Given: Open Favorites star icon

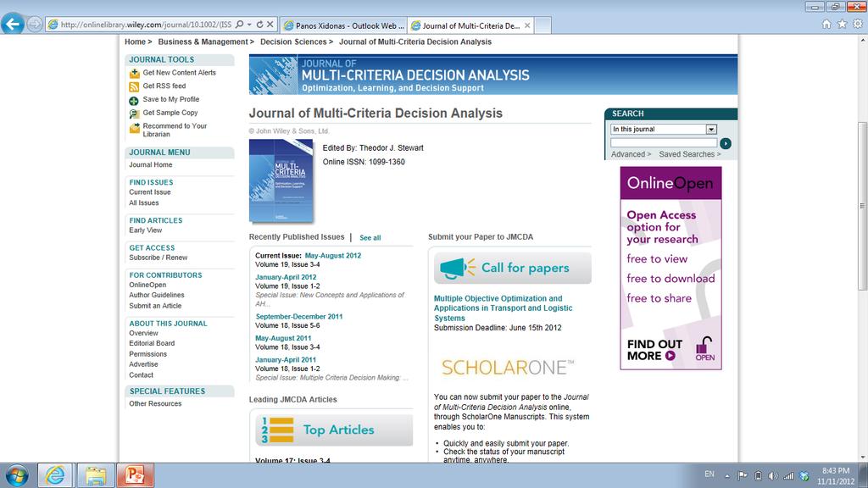Looking at the screenshot, I should [842, 24].
